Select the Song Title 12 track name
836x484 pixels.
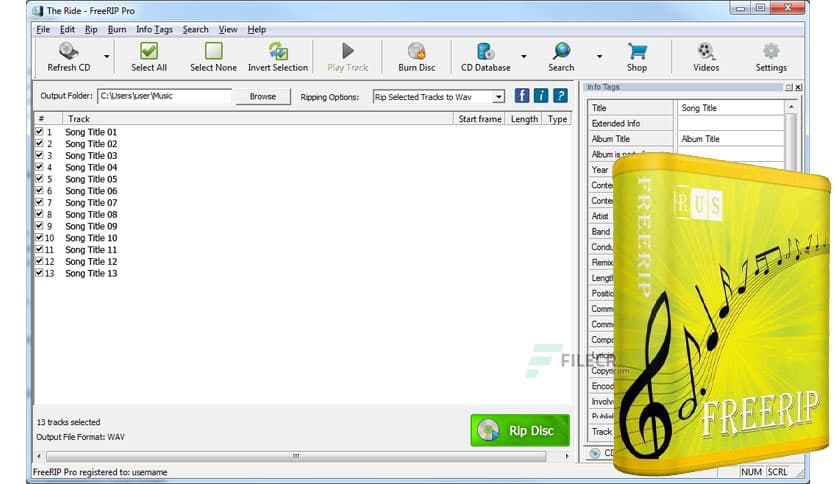pyautogui.click(x=91, y=261)
